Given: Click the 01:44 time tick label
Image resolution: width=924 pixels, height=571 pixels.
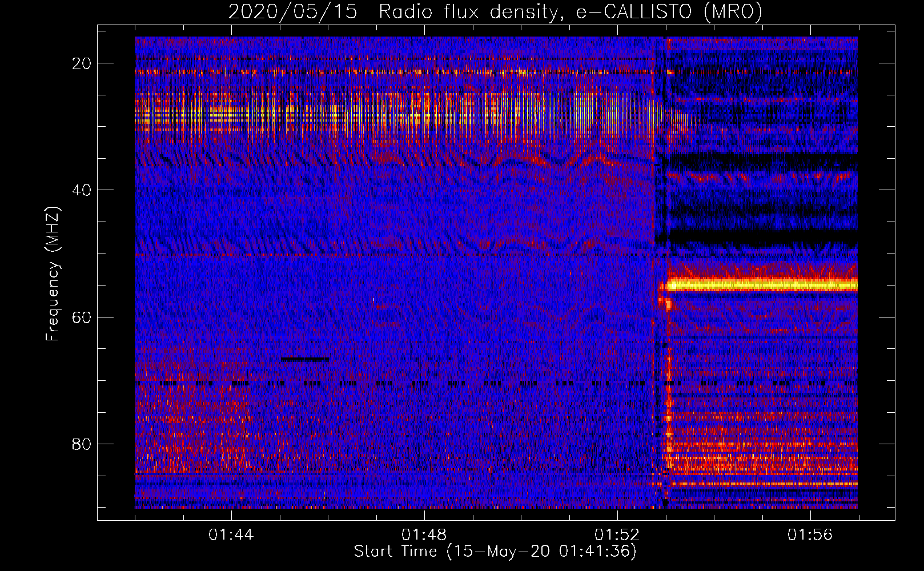Looking at the screenshot, I should coord(231,534).
